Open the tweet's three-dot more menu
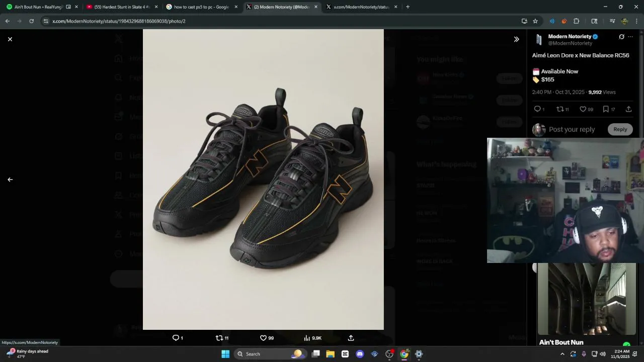644x362 pixels. click(x=630, y=37)
